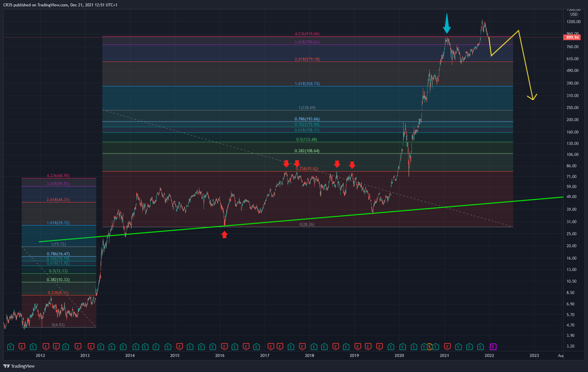The image size is (588, 372).
Task: Click the Fib label 0(4.53)
Action: pyautogui.click(x=58, y=325)
